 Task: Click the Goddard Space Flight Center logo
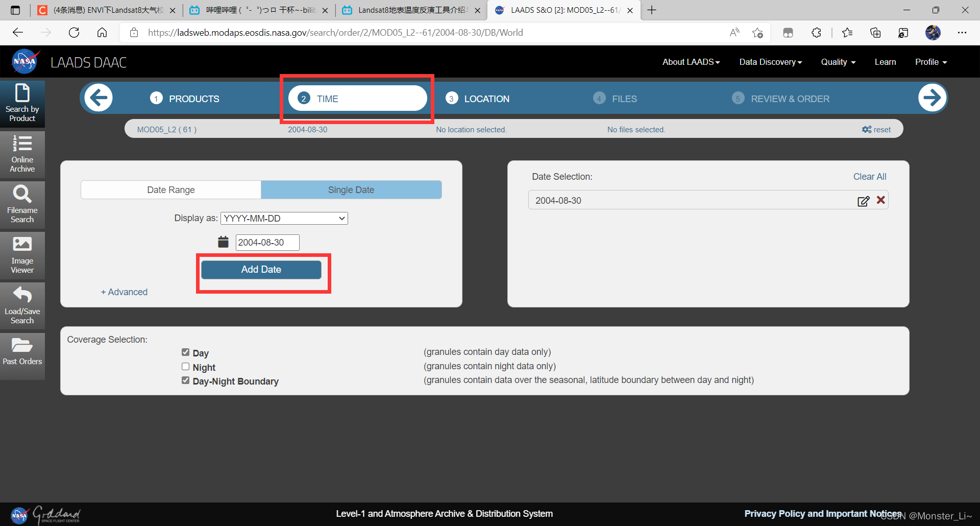pos(57,514)
